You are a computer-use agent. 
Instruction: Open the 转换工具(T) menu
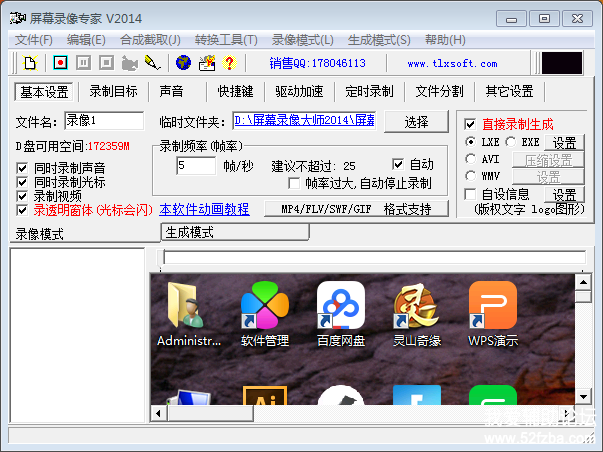(x=226, y=40)
